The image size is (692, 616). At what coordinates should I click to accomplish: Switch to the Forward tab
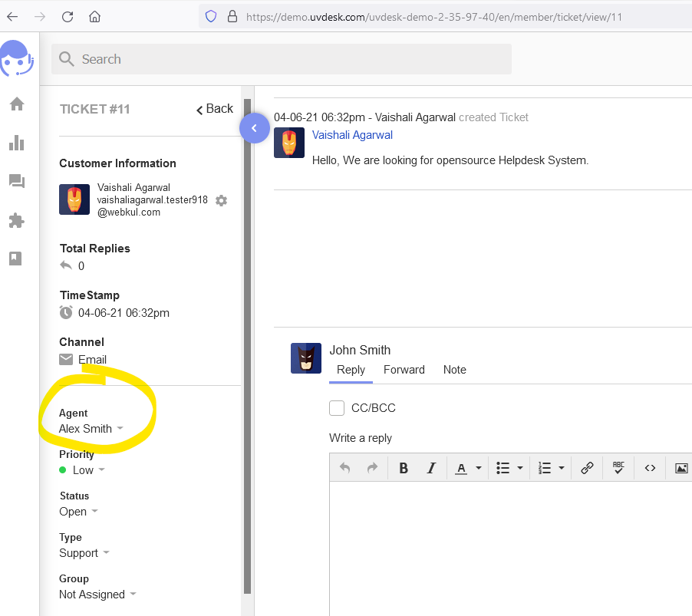[404, 370]
